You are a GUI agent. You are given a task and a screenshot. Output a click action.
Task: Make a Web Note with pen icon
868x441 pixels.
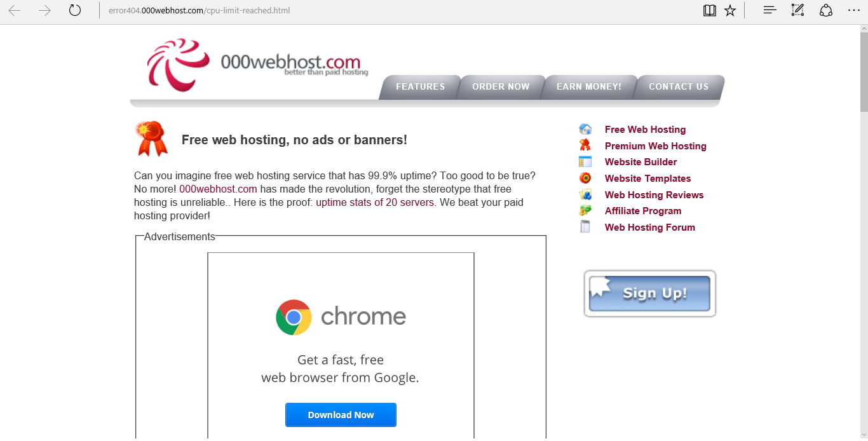click(797, 10)
